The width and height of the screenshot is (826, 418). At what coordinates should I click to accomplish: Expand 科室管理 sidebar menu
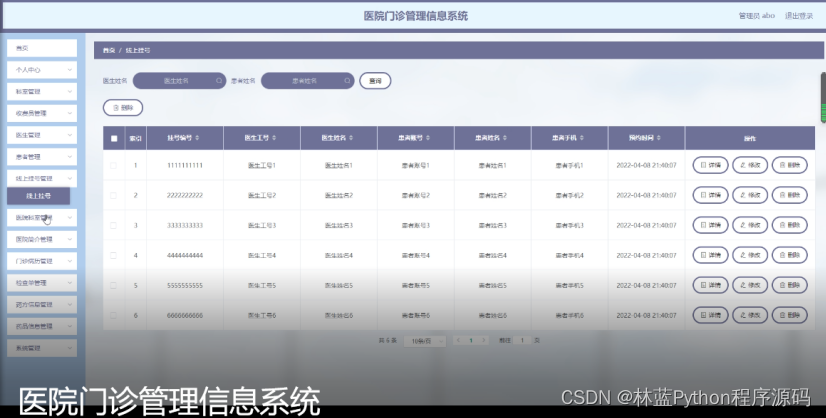42,92
